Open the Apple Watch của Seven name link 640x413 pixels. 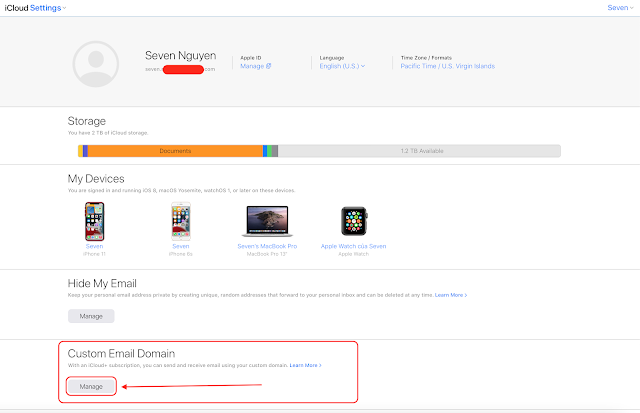pyautogui.click(x=353, y=246)
